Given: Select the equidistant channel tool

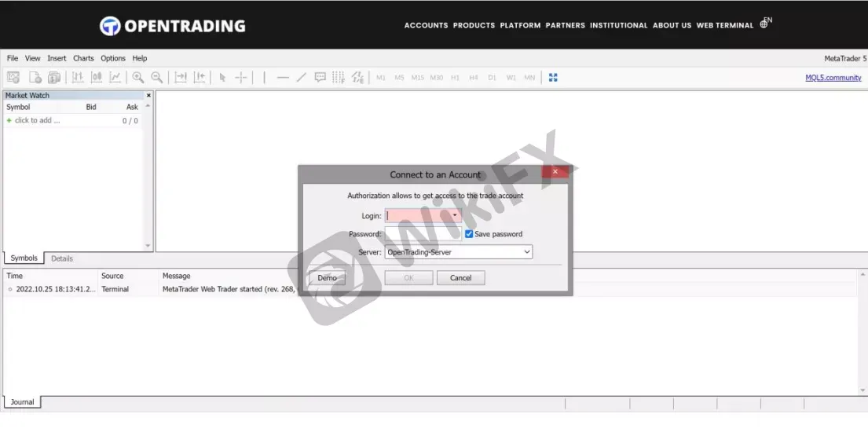Looking at the screenshot, I should (357, 78).
